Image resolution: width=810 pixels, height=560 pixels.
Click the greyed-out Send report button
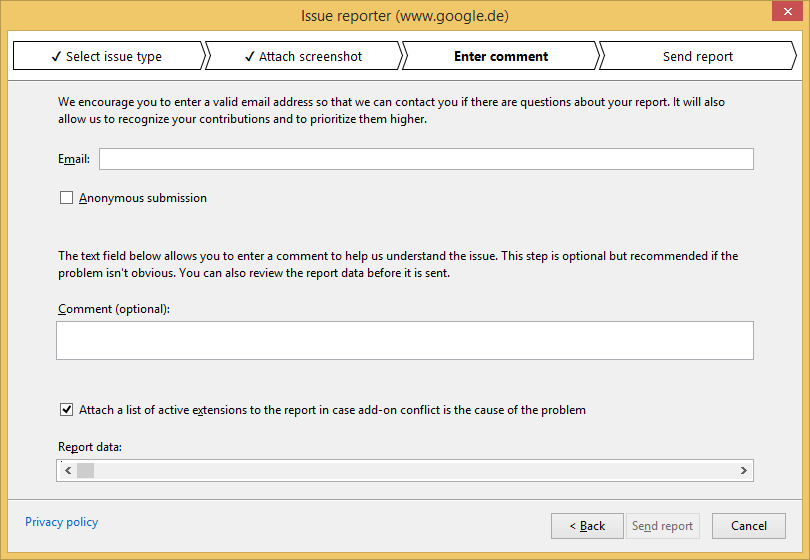coord(663,526)
